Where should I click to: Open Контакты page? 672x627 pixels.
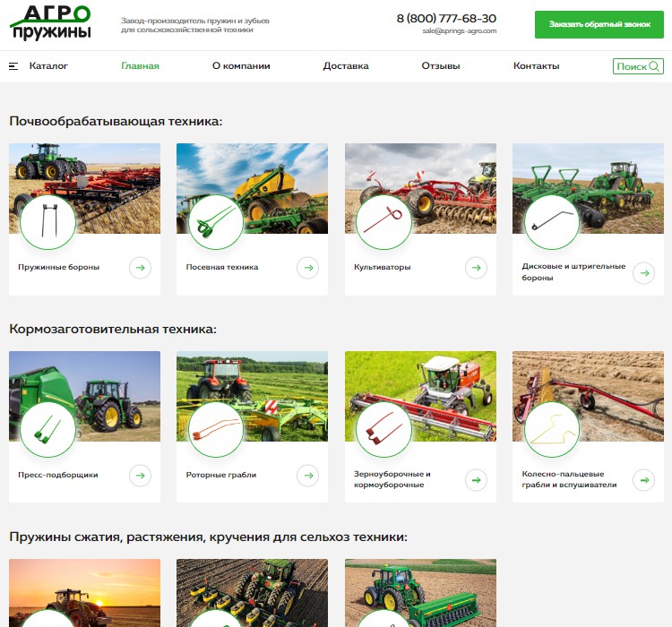536,66
